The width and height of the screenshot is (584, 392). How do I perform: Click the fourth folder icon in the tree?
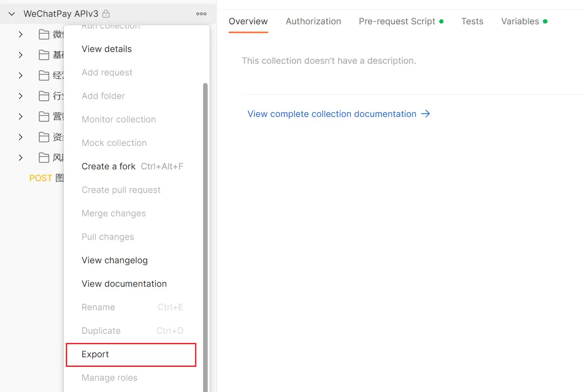(x=44, y=96)
